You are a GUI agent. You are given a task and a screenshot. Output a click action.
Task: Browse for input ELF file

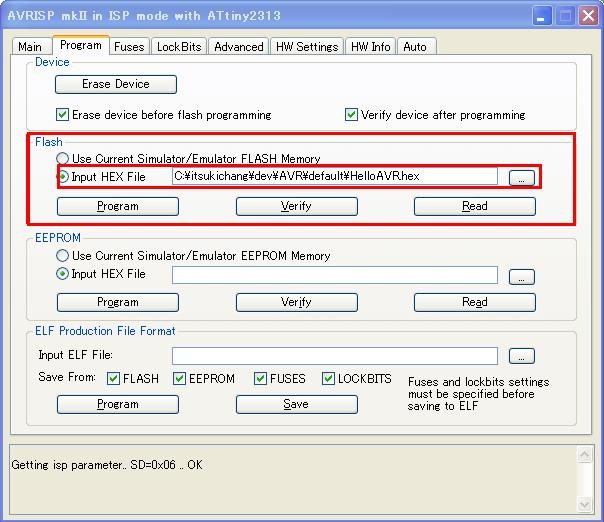(522, 356)
